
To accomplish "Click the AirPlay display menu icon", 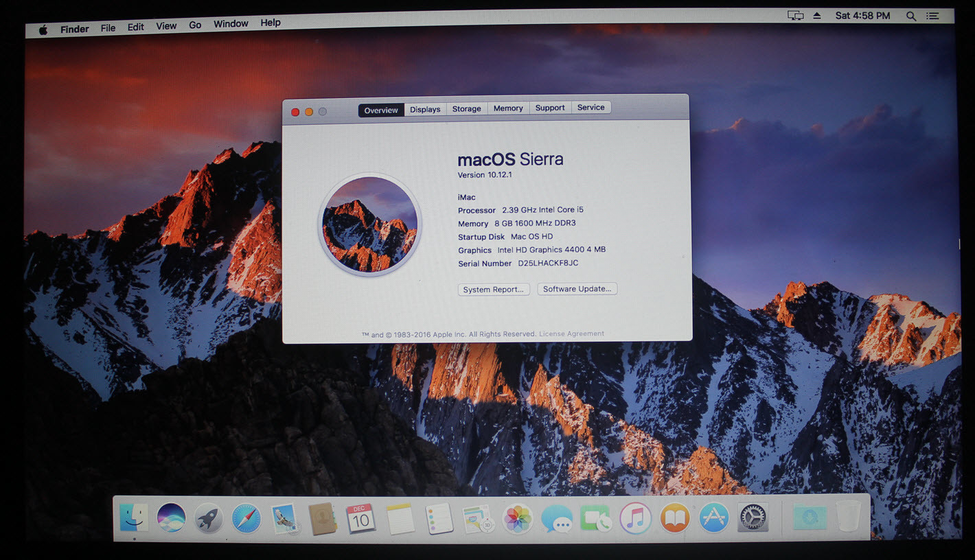I will [x=795, y=16].
